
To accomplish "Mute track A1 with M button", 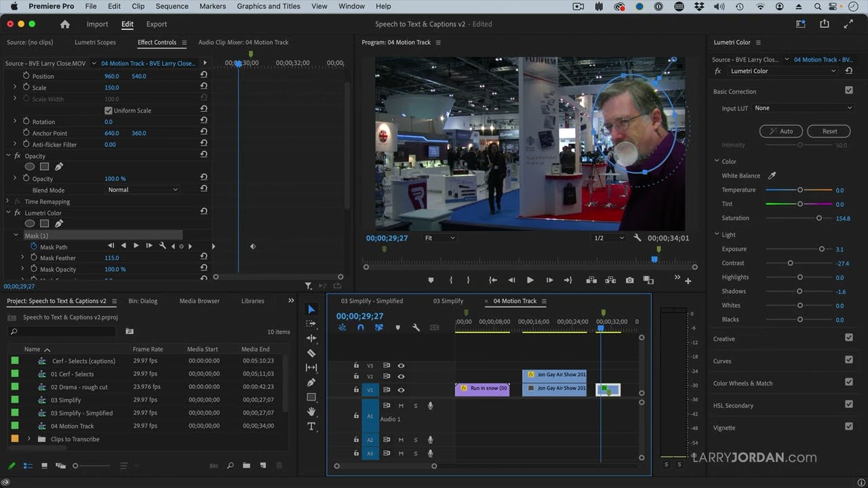I will tap(401, 406).
